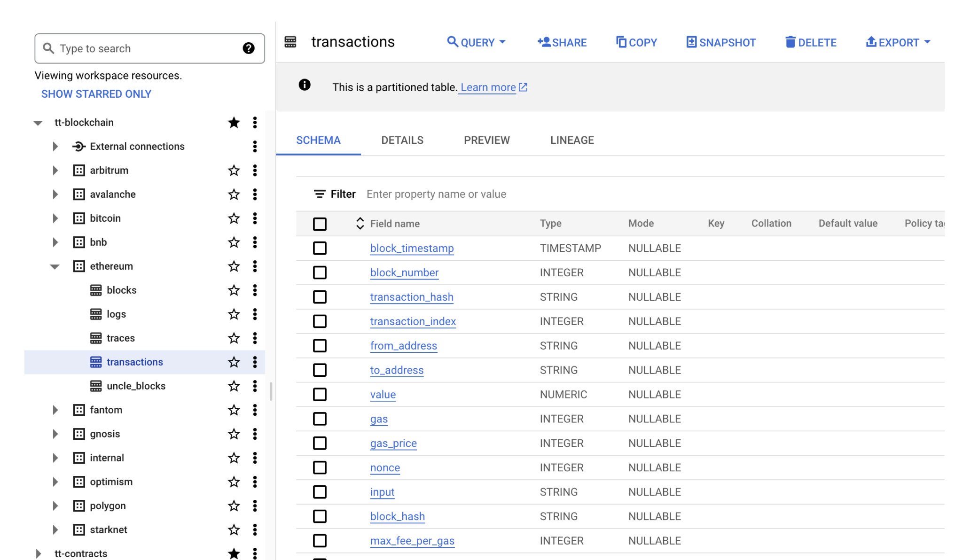Screen dimensions: 970x560
Task: Click the Share add-person icon
Action: [x=544, y=42]
